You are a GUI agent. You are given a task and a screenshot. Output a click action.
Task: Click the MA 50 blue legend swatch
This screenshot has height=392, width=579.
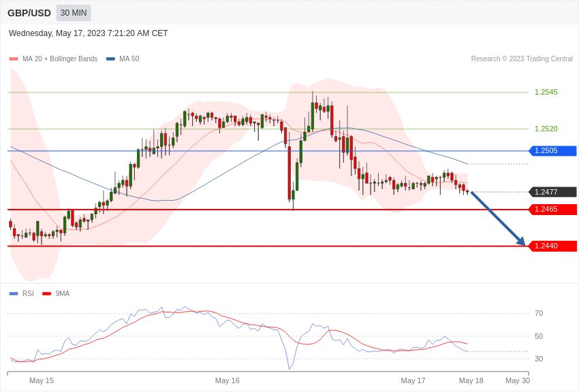(110, 59)
